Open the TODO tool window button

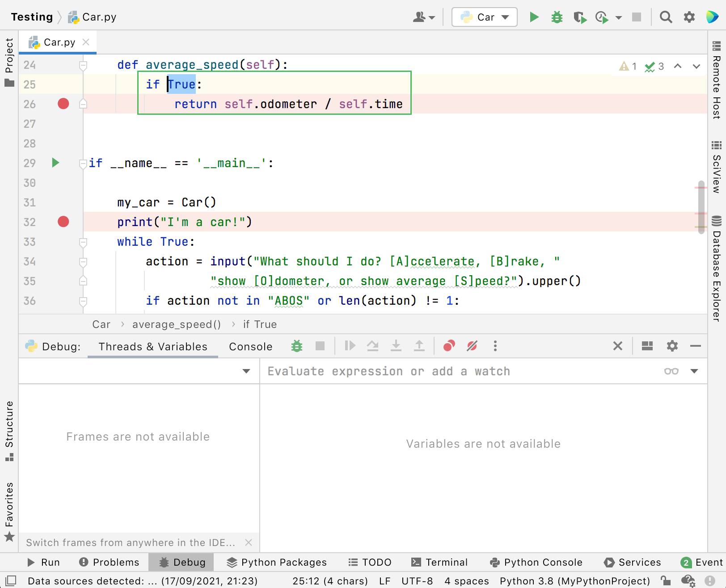pos(369,562)
